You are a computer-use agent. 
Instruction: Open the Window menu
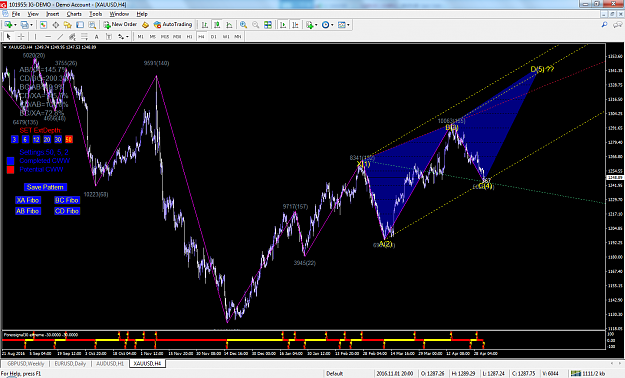tap(119, 14)
